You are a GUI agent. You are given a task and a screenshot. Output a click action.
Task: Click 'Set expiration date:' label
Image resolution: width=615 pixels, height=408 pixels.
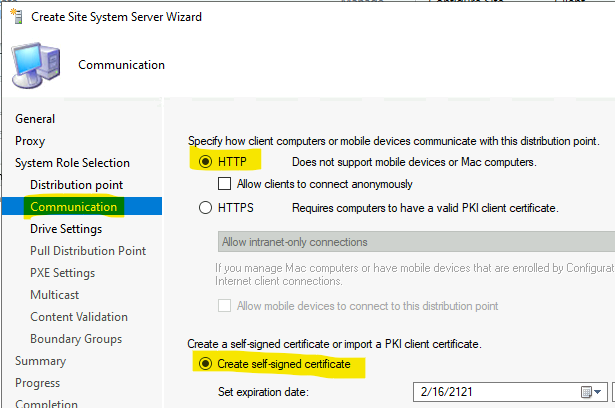click(263, 392)
